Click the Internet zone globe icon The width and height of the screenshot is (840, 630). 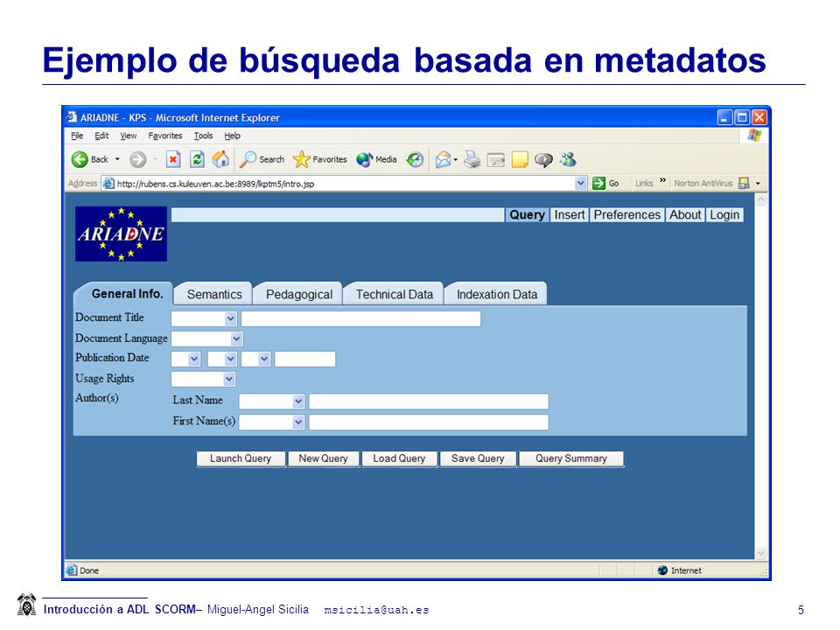tap(662, 570)
